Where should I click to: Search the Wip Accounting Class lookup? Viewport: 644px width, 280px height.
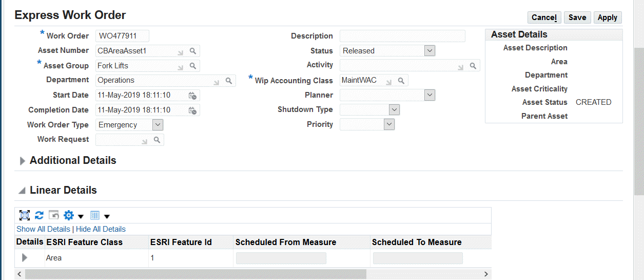coord(401,81)
